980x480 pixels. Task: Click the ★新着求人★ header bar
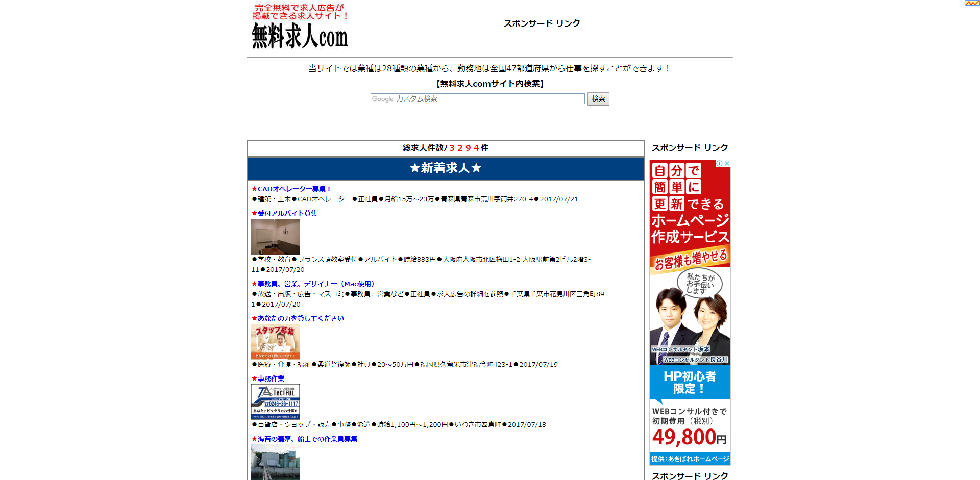(x=445, y=168)
